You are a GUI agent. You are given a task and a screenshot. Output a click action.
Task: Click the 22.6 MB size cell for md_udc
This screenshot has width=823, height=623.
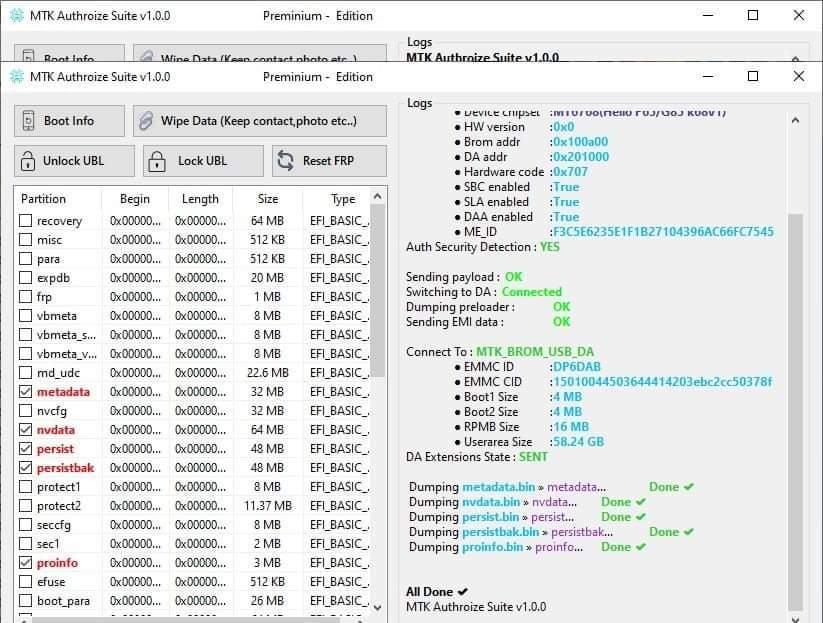coord(268,373)
